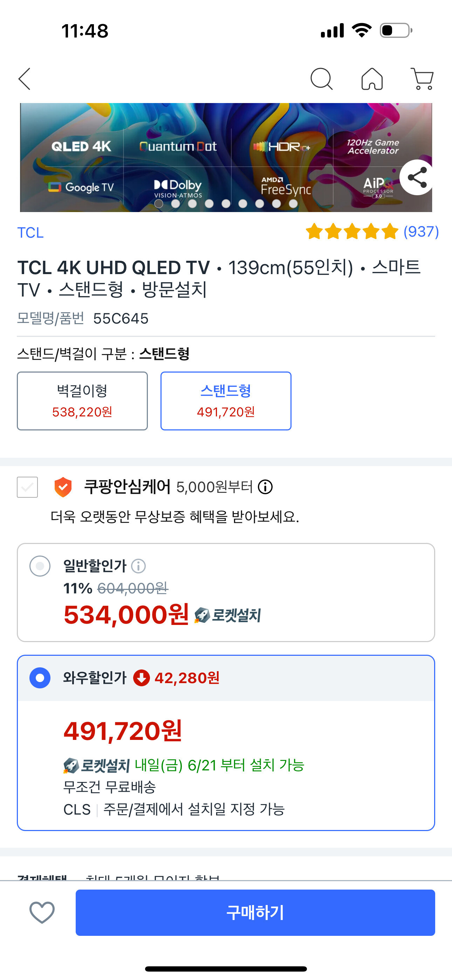Viewport: 452px width, 980px height.
Task: Tap the share icon on product image
Action: (417, 177)
